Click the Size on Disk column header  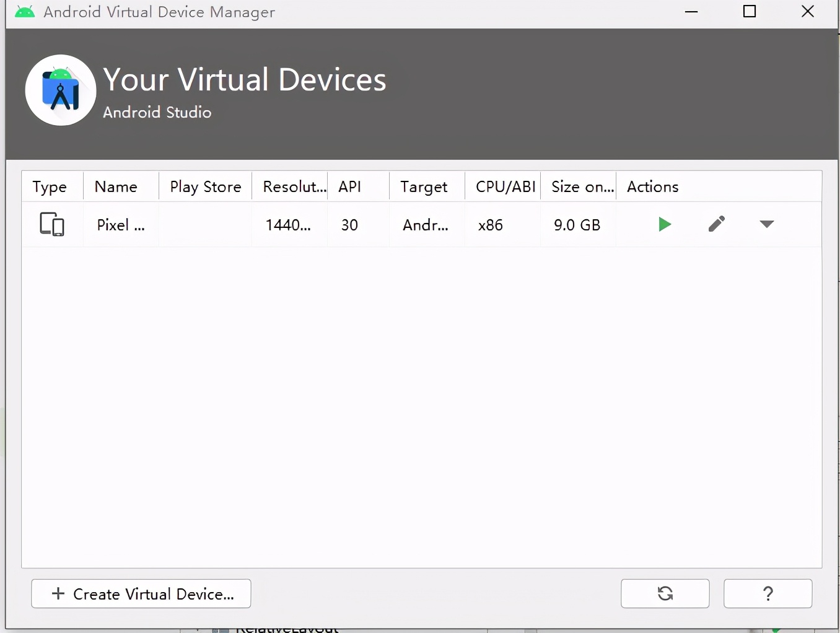tap(580, 186)
